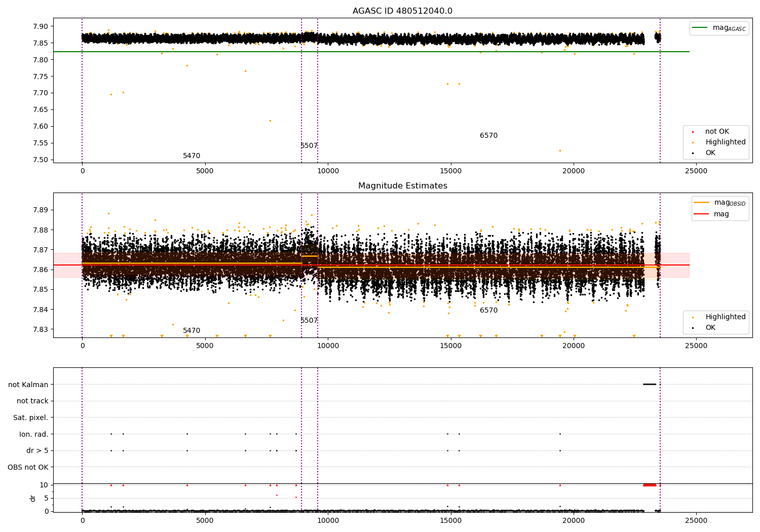Click the "dr > 5" axis label
Image resolution: width=760 pixels, height=532 pixels.
(x=37, y=451)
